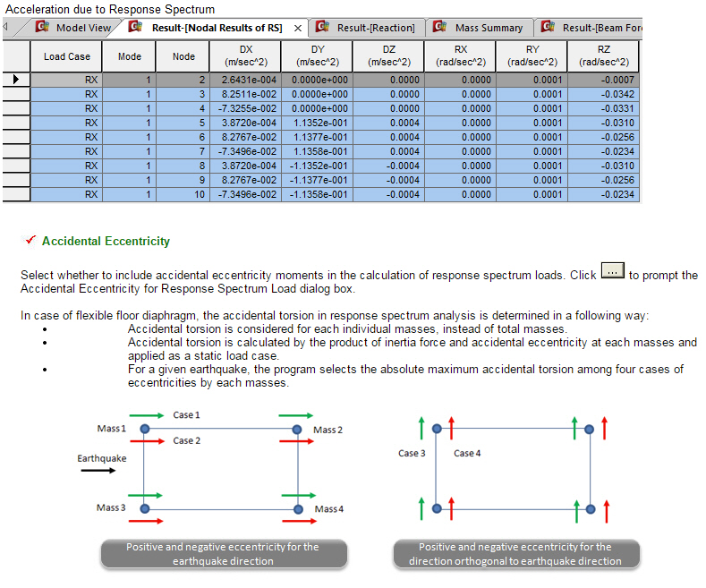Switch to the Model View tab
The width and height of the screenshot is (706, 588).
[83, 28]
